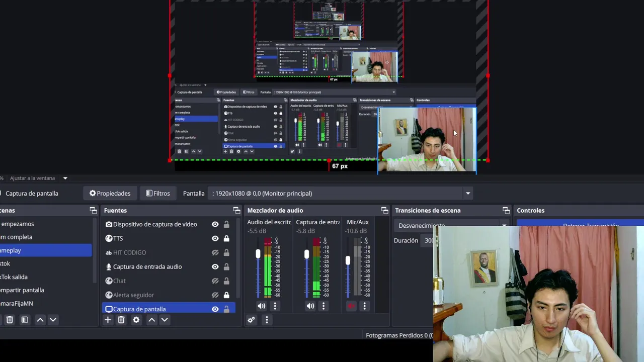Click 'Fotogramas Perdidos 0' status text

pos(398,335)
